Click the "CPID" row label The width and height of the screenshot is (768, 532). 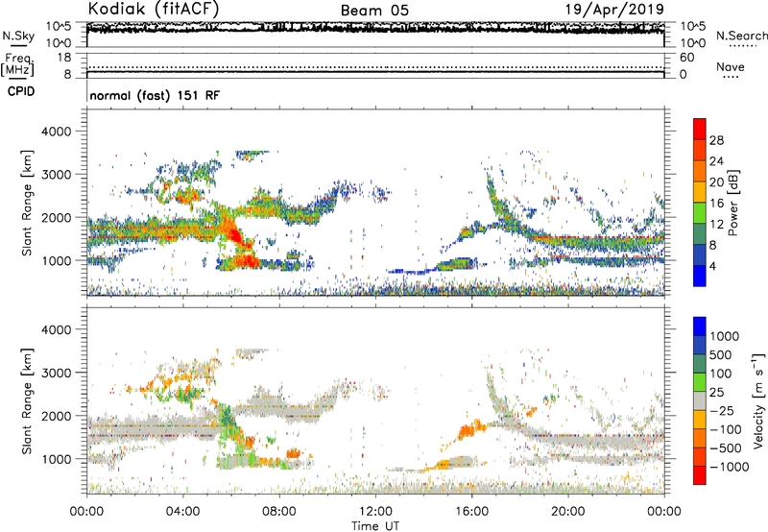tap(21, 91)
